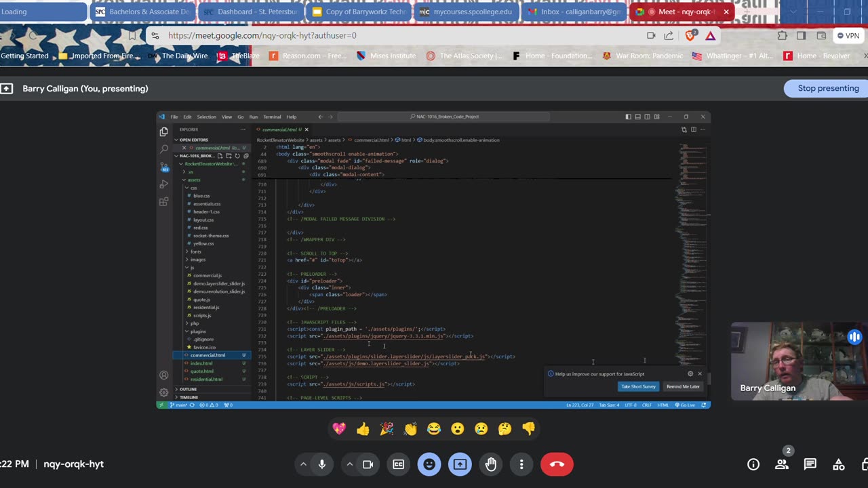Open rocket-theme.css in the explorer
868x488 pixels.
(211, 235)
